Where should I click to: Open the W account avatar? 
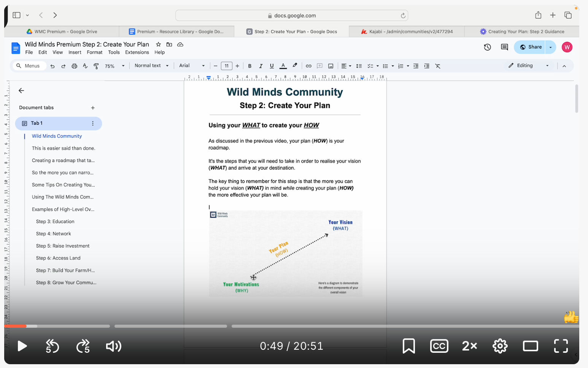(567, 47)
